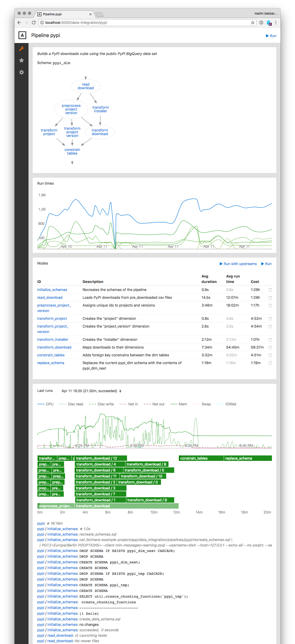Open the star sidebar icon
Viewport: 295px width, 644px height.
pyautogui.click(x=22, y=60)
